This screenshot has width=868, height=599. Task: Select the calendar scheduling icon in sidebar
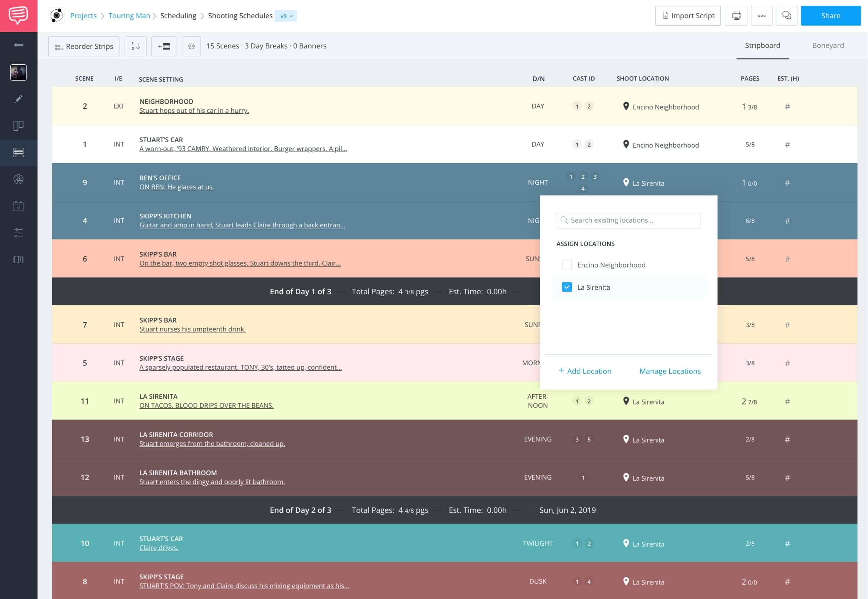18,206
